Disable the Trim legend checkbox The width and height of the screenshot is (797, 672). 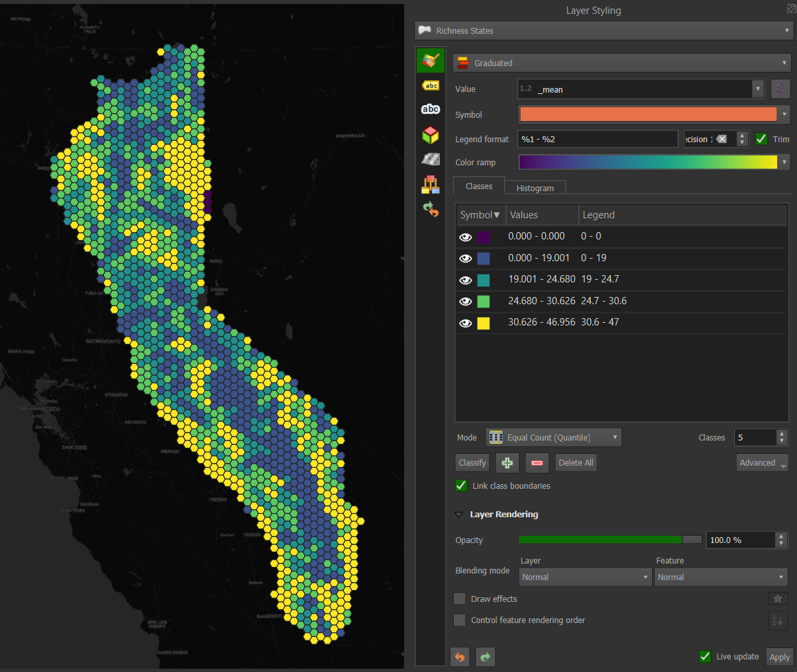coord(761,139)
